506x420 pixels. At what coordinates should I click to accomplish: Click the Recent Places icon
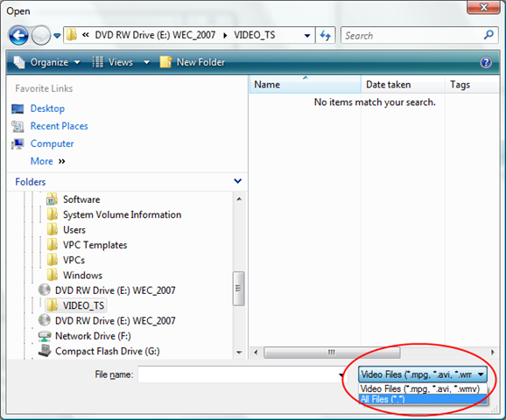[18, 127]
